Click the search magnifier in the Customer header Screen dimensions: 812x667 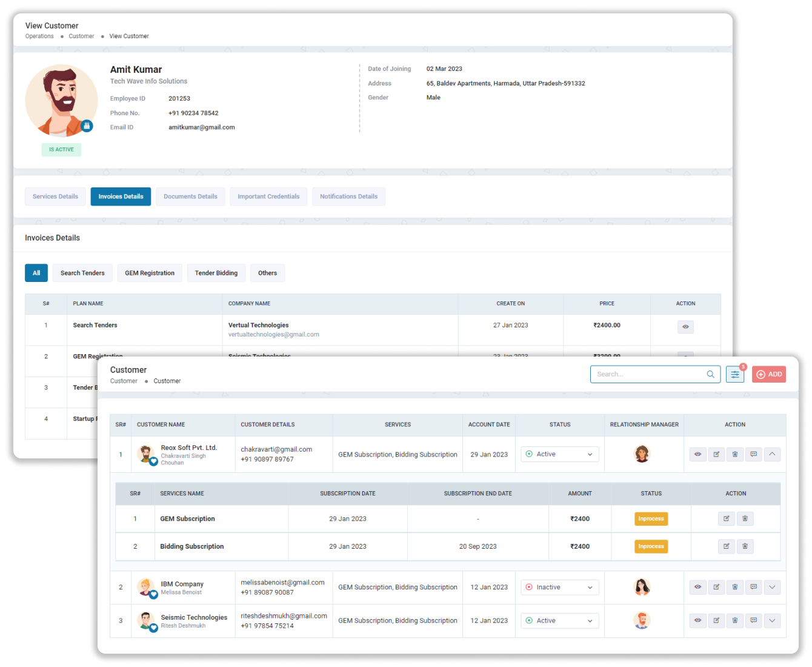710,374
